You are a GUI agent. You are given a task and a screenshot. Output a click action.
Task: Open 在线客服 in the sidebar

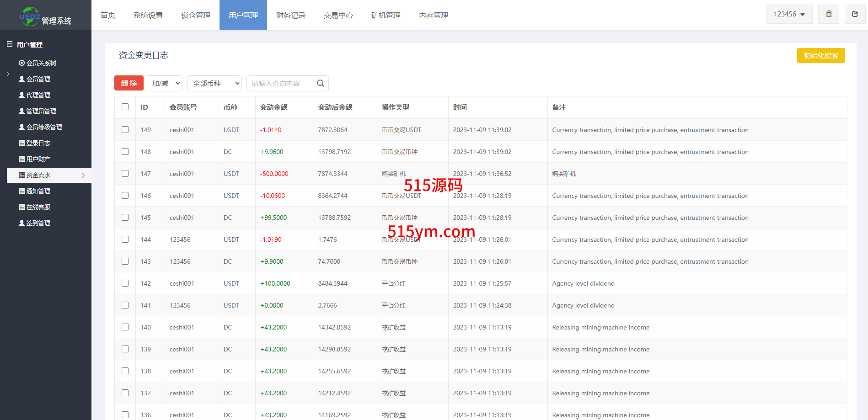point(38,207)
